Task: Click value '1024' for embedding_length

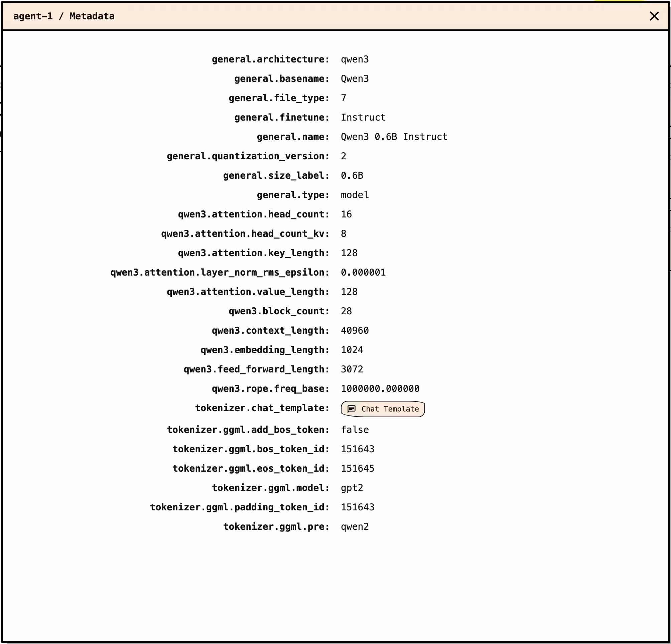Action: point(352,350)
